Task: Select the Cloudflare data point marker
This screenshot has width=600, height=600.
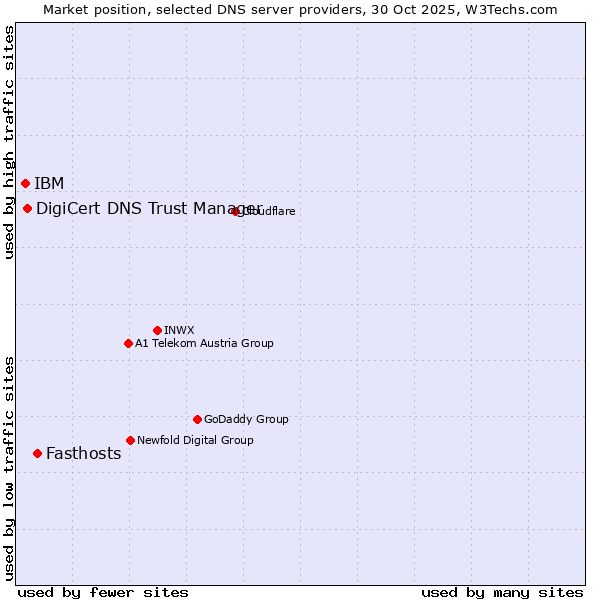Action: 236,211
